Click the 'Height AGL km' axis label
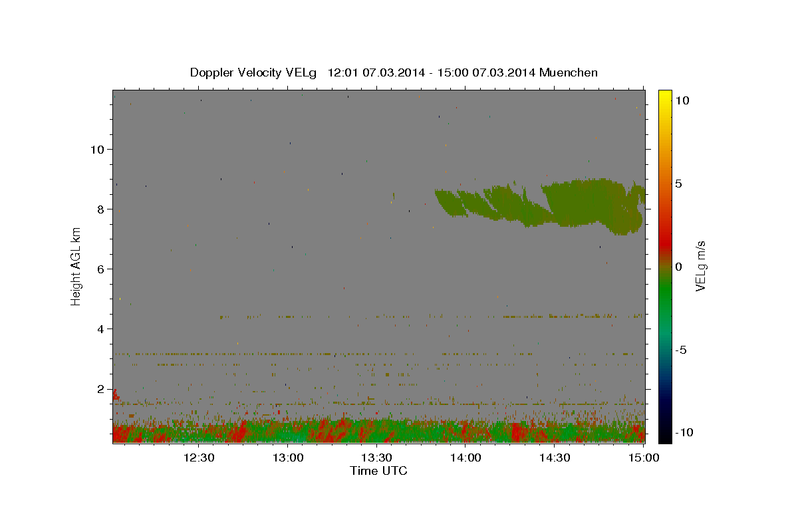Screen dimensions: 798x532 pyautogui.click(x=76, y=267)
